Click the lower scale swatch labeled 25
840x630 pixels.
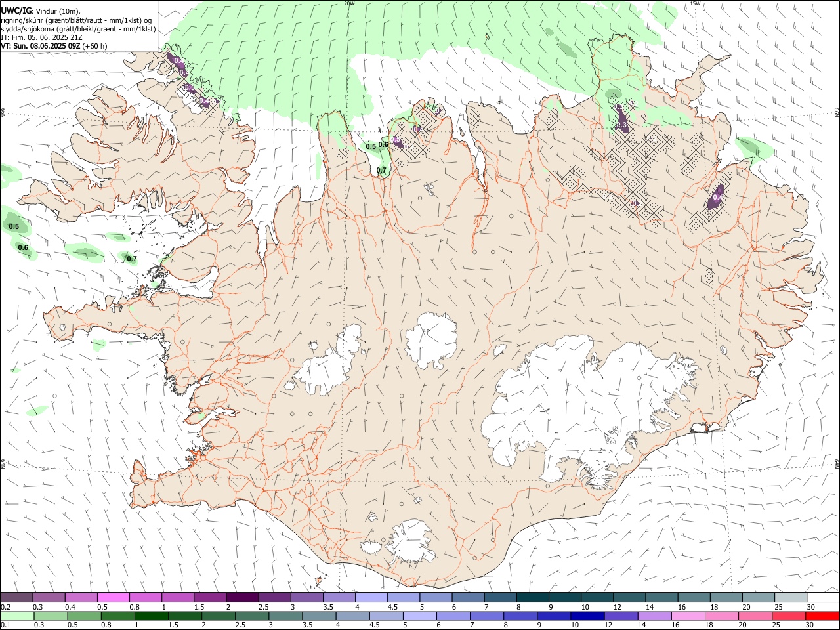pos(788,616)
